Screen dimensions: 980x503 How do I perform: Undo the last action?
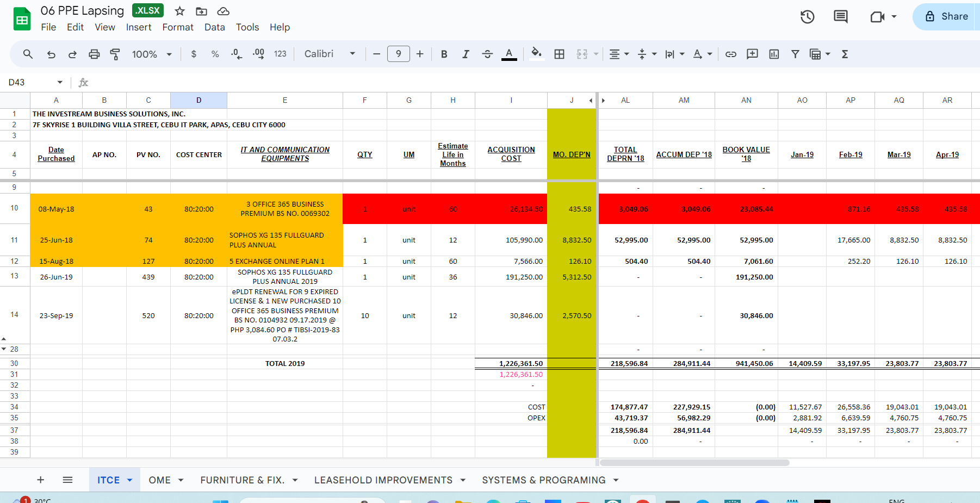(51, 54)
